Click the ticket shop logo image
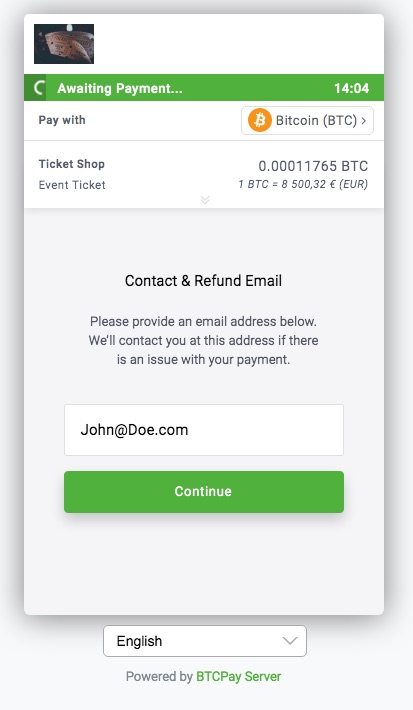This screenshot has height=710, width=413. point(64,44)
